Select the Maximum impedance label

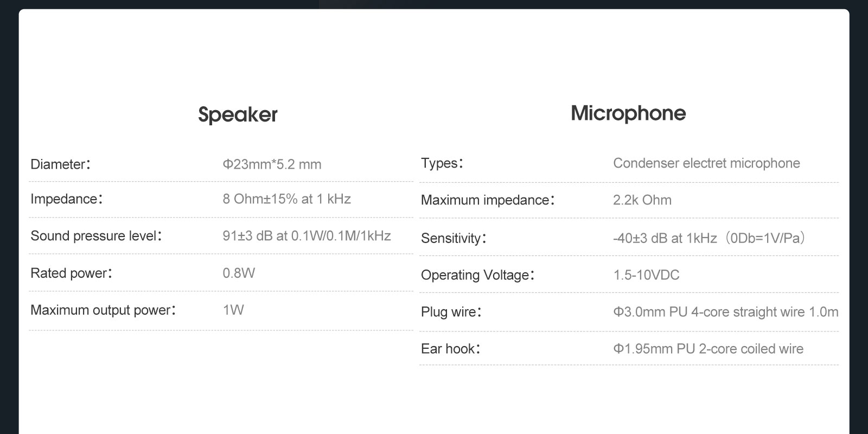pyautogui.click(x=488, y=200)
